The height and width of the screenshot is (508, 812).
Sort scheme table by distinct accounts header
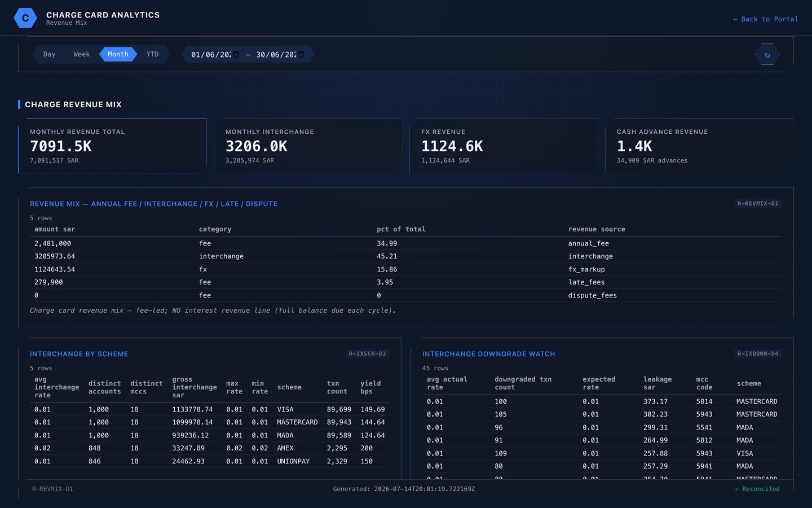click(105, 387)
